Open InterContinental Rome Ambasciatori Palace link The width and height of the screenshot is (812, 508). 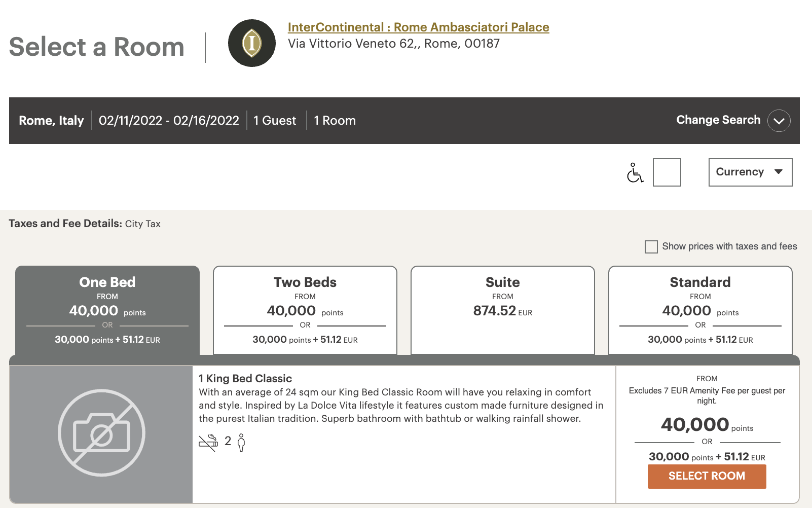click(419, 27)
